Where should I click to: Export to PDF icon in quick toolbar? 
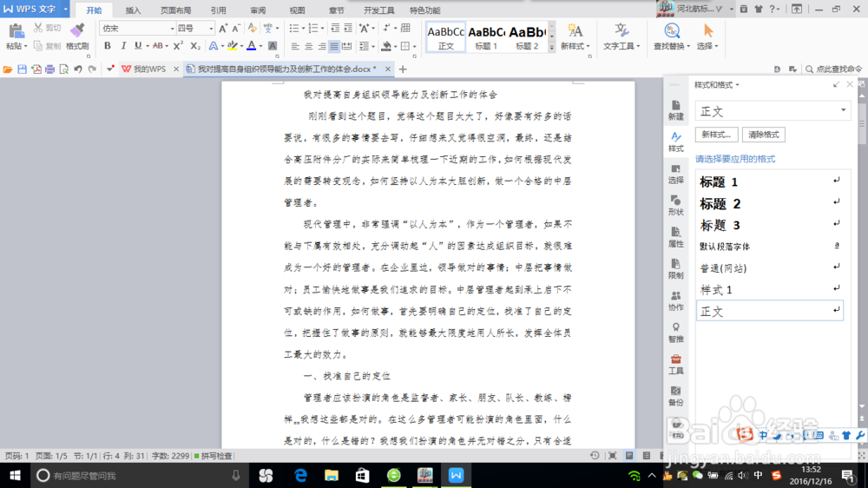tap(36, 69)
